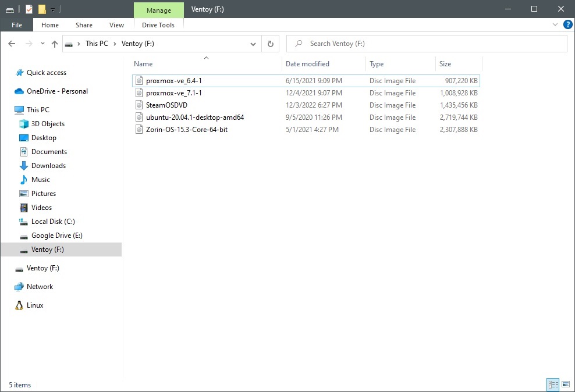Screen dimensions: 575x392
Task: Focus the Search Ventoy (F:) field
Action: (427, 44)
